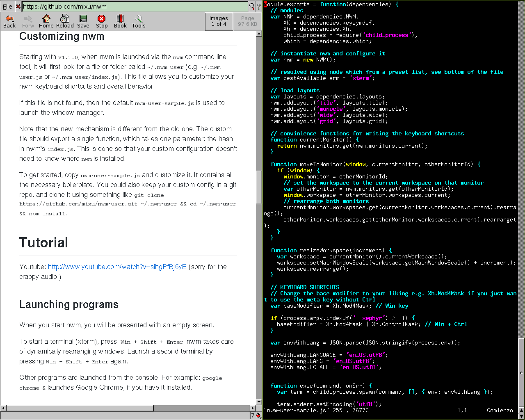
Task: Click the 'monocle' layout string in vim
Action: click(x=331, y=109)
